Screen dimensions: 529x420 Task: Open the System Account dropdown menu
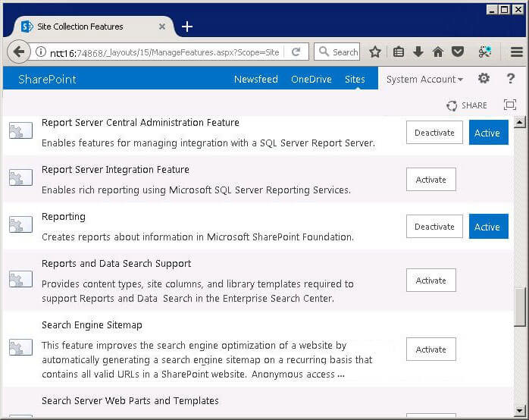tap(424, 80)
